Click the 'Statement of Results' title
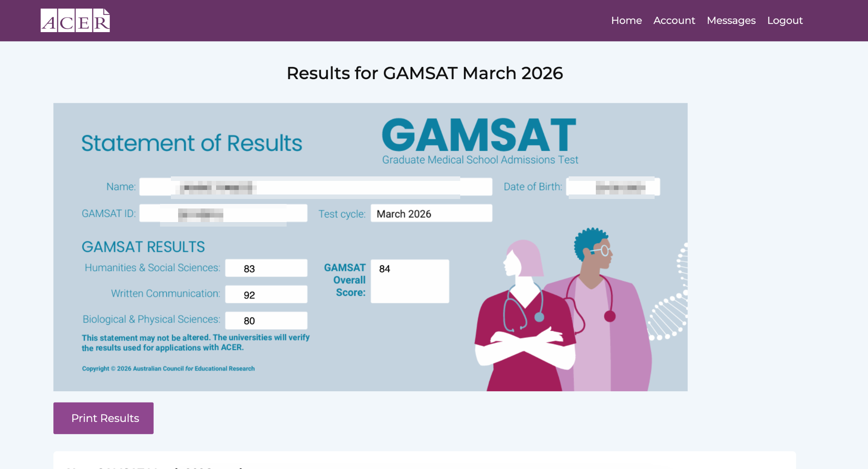This screenshot has height=469, width=868. [192, 143]
